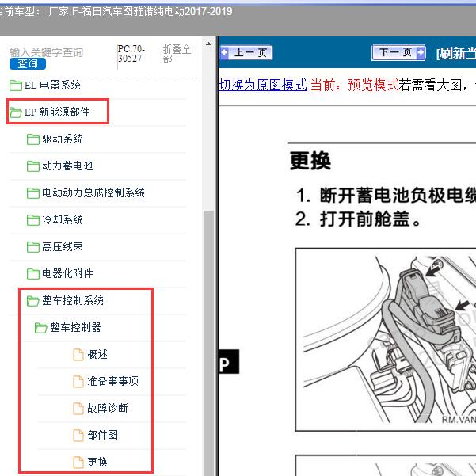Image resolution: width=476 pixels, height=476 pixels.
Task: Open the 电器化附件 folder icon
Action: tap(33, 274)
